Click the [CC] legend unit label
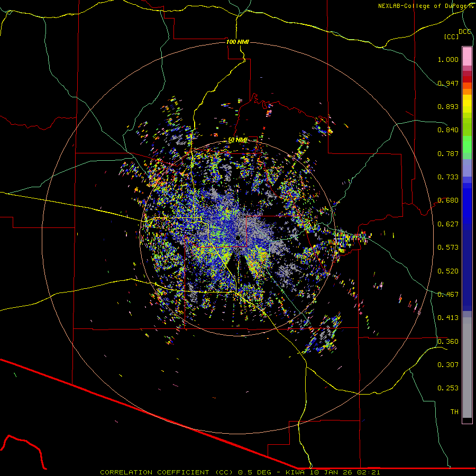 click(451, 36)
